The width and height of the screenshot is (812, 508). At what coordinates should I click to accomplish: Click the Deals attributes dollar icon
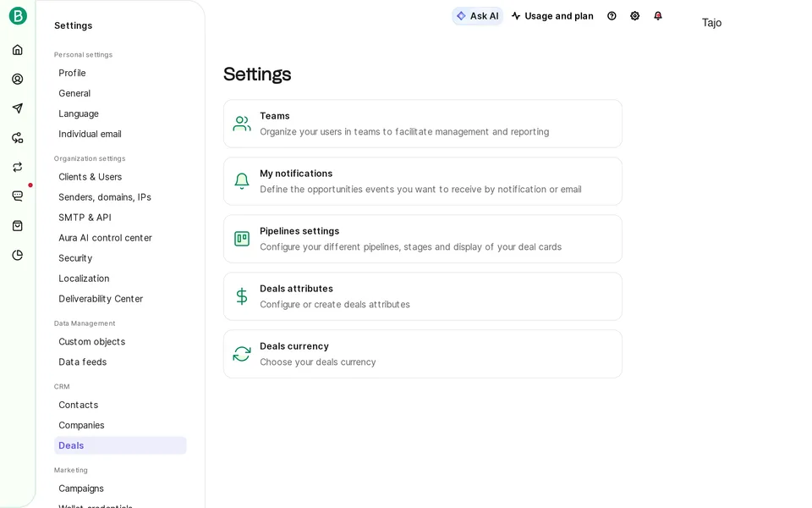[x=242, y=296]
